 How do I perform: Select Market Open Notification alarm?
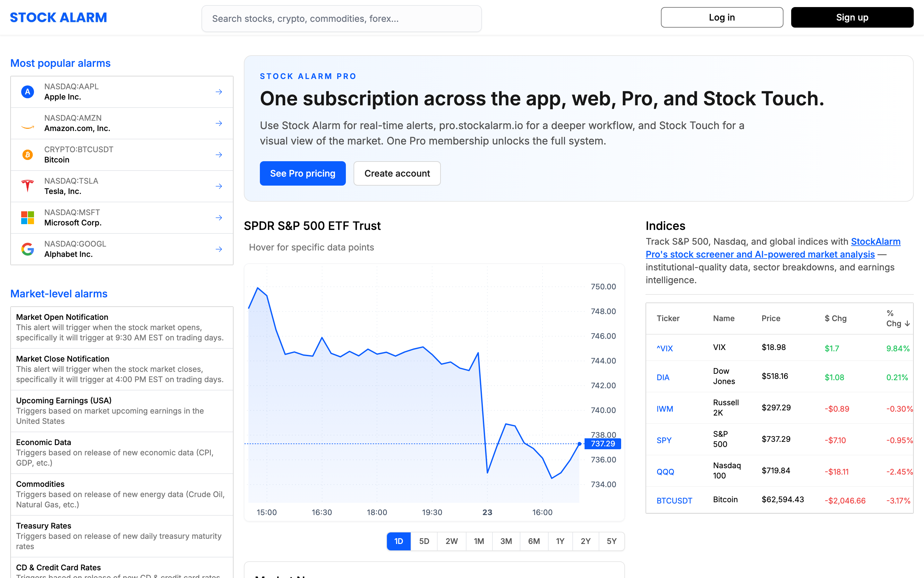pos(122,328)
